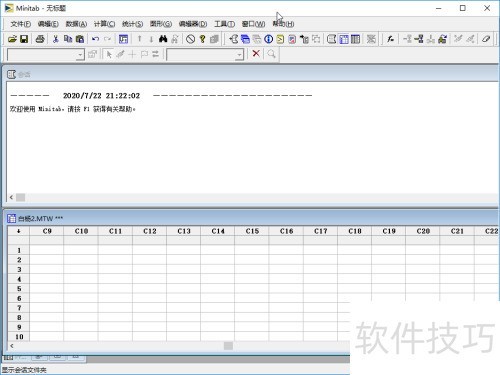This screenshot has width=500, height=375.
Task: Click the Cut scissors icon
Action: coord(56,39)
